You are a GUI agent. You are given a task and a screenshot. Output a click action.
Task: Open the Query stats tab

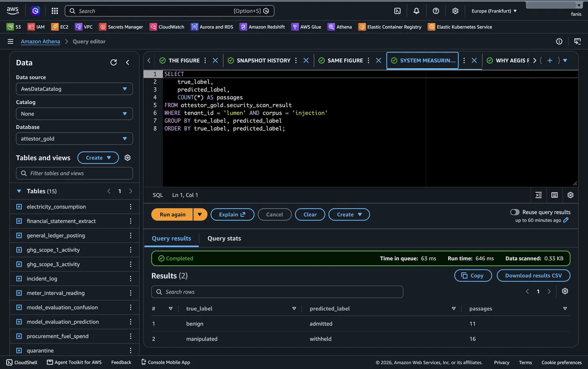pos(224,238)
